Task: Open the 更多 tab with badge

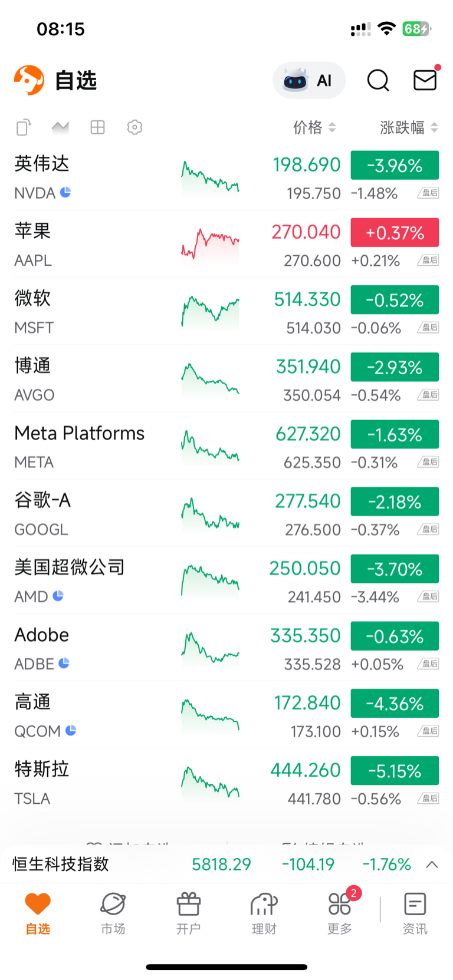Action: tap(340, 912)
